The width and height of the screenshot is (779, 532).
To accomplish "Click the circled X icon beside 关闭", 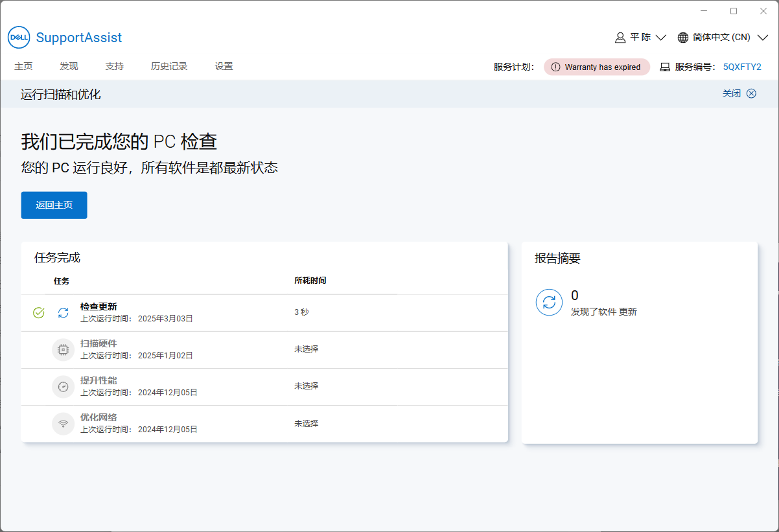I will click(x=751, y=93).
